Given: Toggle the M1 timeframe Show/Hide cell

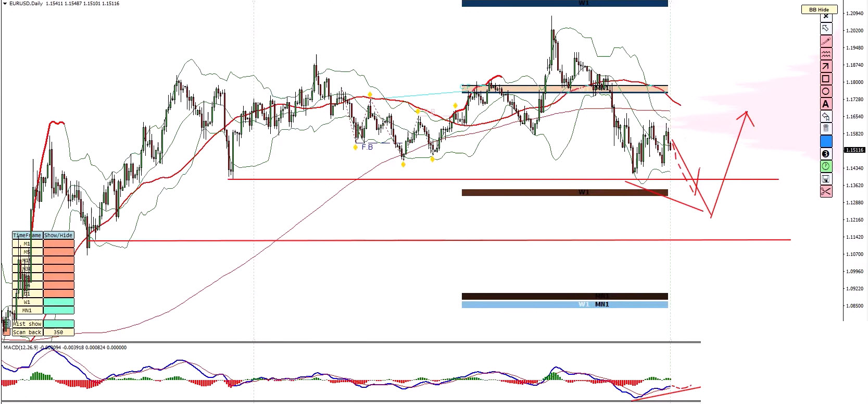Looking at the screenshot, I should (x=58, y=243).
